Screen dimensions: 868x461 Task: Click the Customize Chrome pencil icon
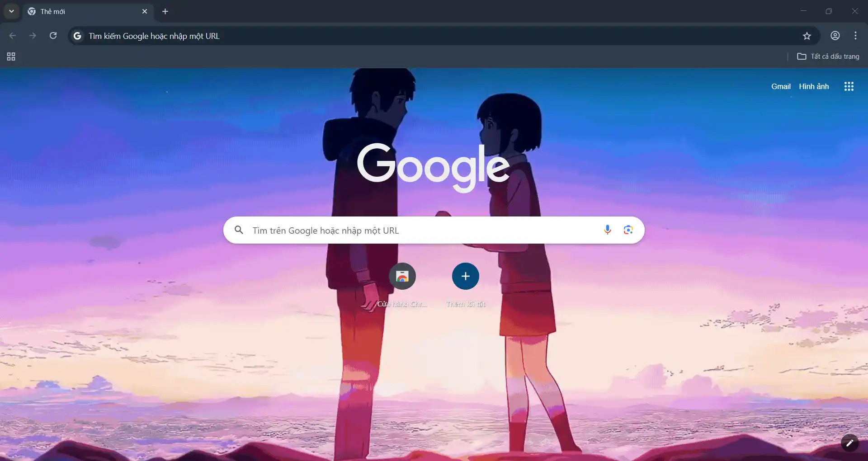850,443
